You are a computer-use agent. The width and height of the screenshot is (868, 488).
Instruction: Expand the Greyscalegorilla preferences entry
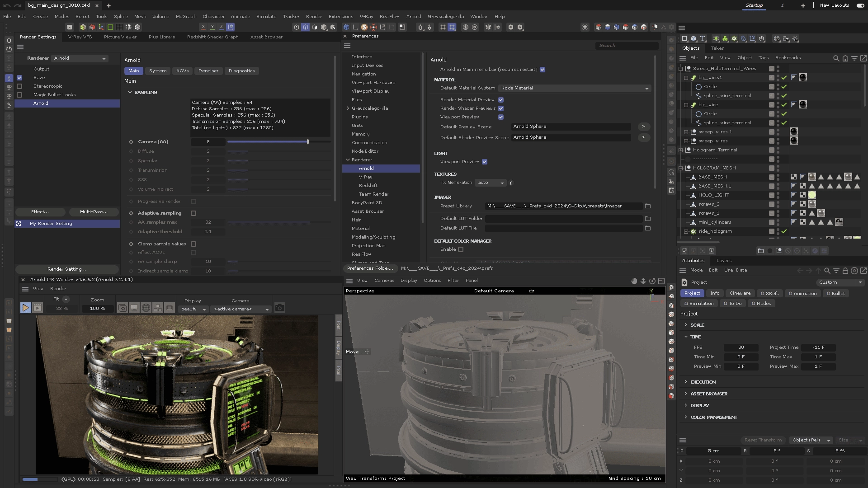coord(348,108)
